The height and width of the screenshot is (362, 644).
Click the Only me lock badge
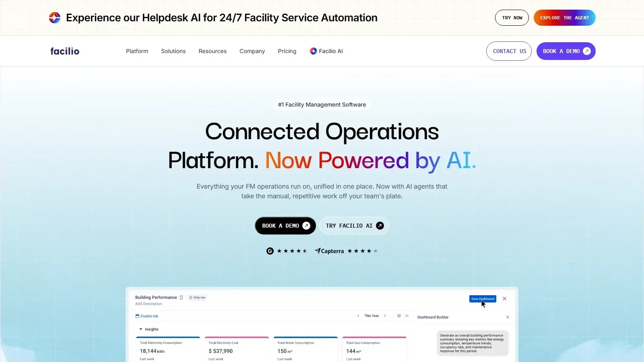click(x=197, y=298)
